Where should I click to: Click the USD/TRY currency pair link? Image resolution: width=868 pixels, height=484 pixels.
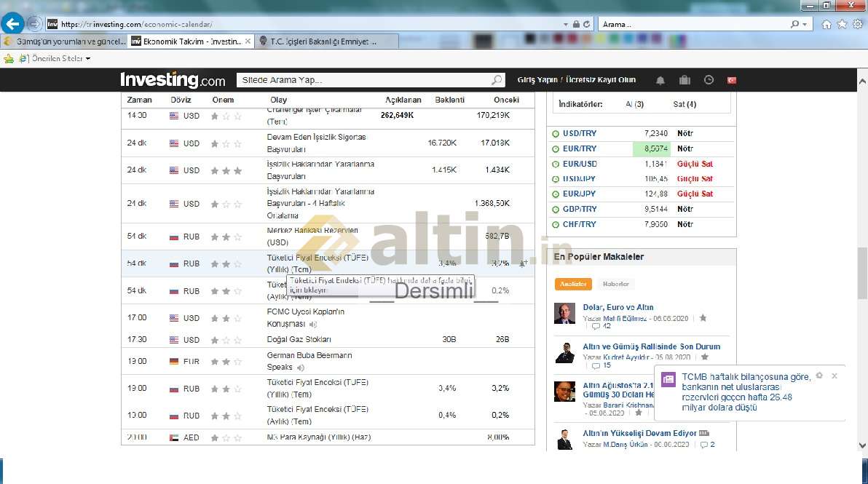tap(580, 133)
